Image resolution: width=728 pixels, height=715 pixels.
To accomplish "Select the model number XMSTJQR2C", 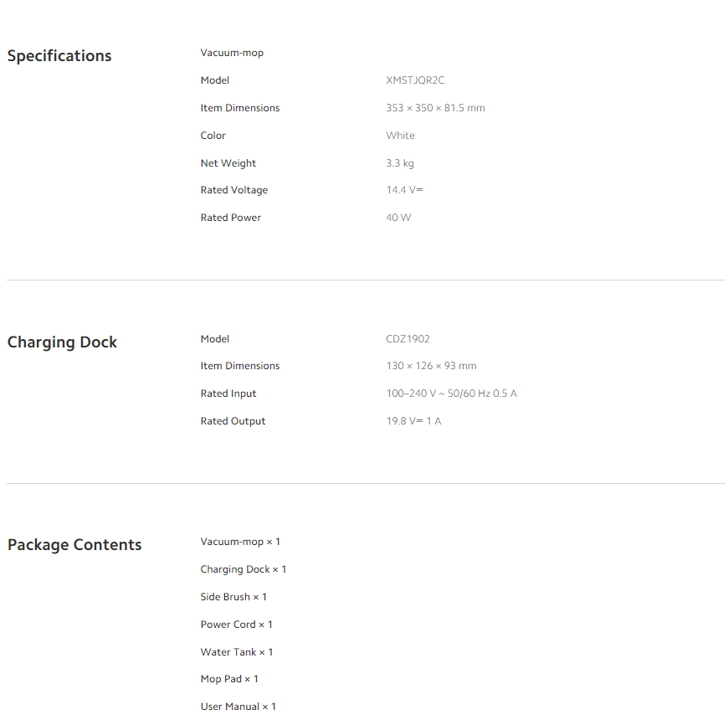I will pos(415,80).
